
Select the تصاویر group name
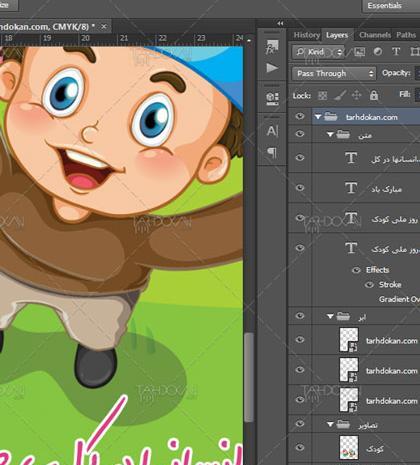[368, 425]
